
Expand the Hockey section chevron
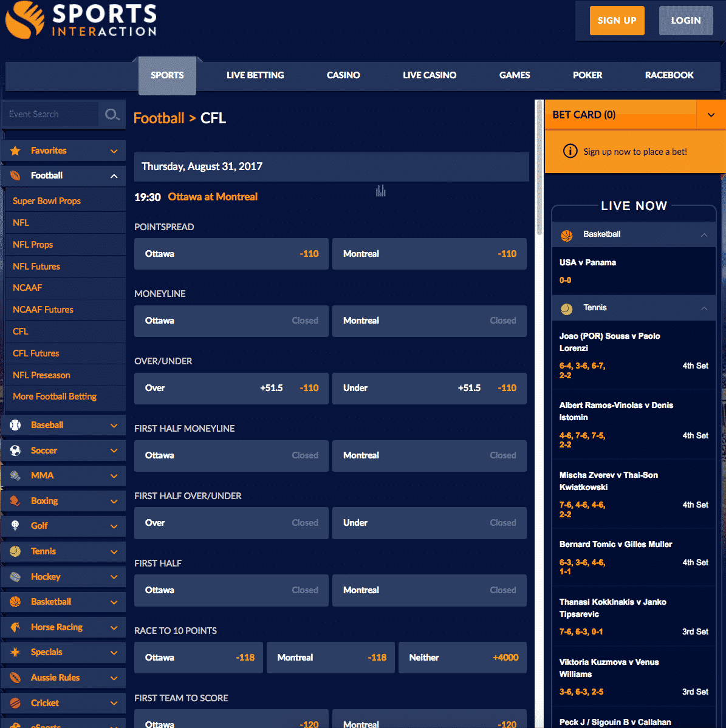(114, 577)
